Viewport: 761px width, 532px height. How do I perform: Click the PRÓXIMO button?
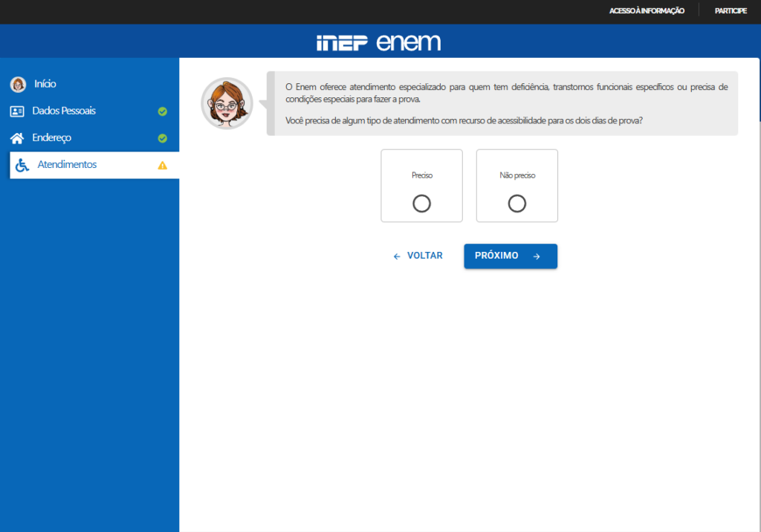click(511, 256)
